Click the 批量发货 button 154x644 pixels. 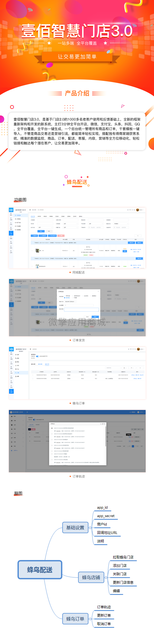tap(34, 236)
